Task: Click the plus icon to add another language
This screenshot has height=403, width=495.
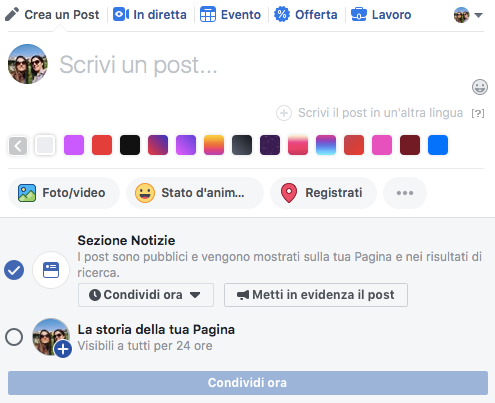Action: point(284,113)
